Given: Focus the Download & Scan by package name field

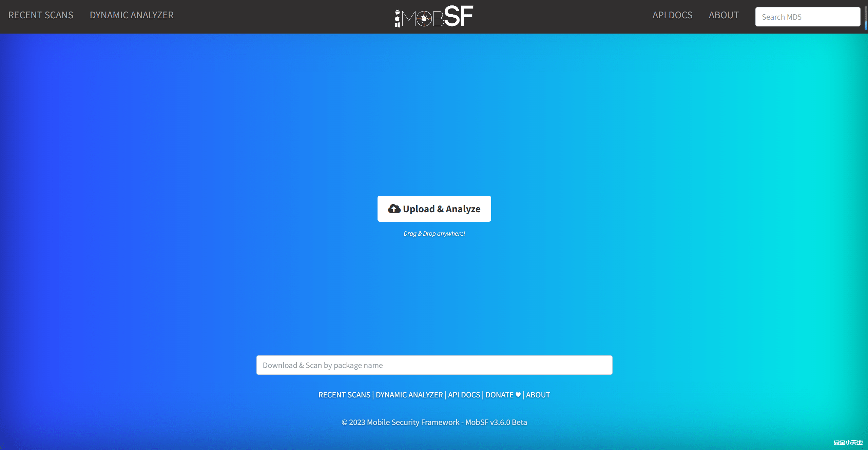Looking at the screenshot, I should 434,365.
